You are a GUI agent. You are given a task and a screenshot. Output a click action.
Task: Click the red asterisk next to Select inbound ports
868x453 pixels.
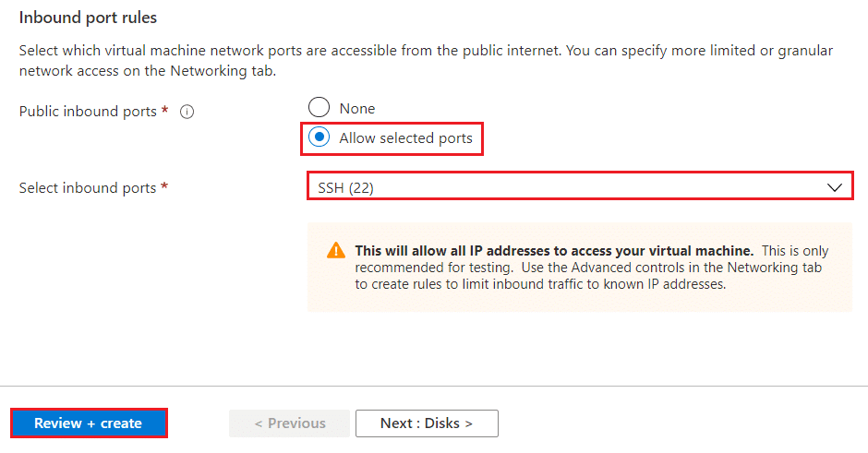point(164,186)
